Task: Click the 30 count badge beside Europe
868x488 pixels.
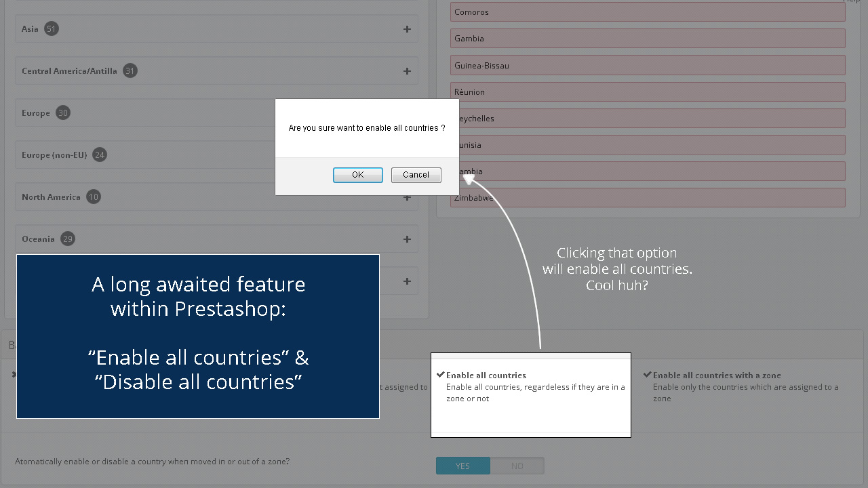Action: (x=63, y=113)
